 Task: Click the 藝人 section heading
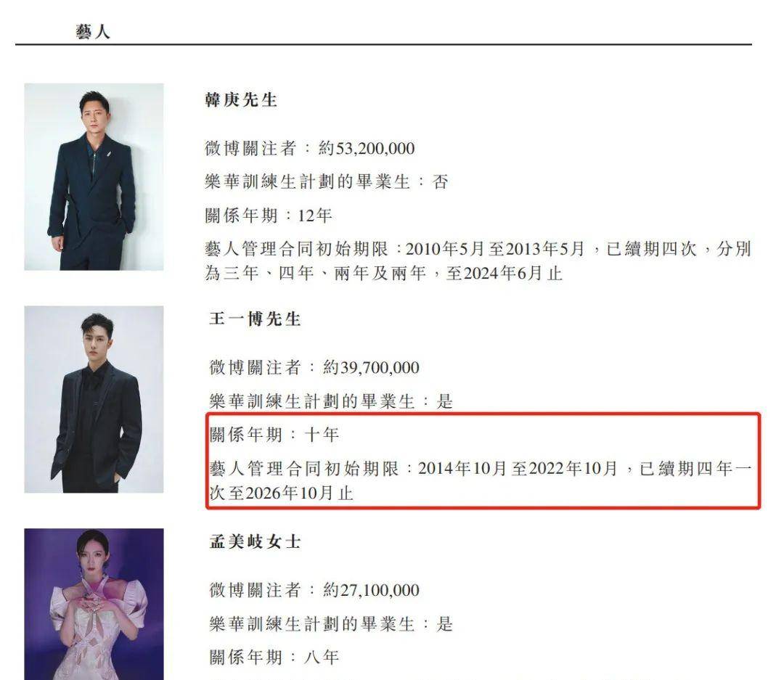tap(92, 31)
